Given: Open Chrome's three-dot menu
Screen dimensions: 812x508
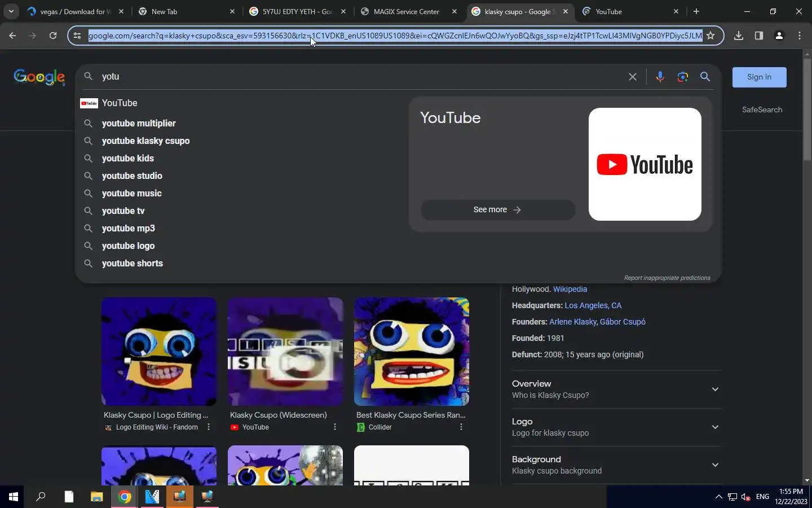Looking at the screenshot, I should point(800,36).
